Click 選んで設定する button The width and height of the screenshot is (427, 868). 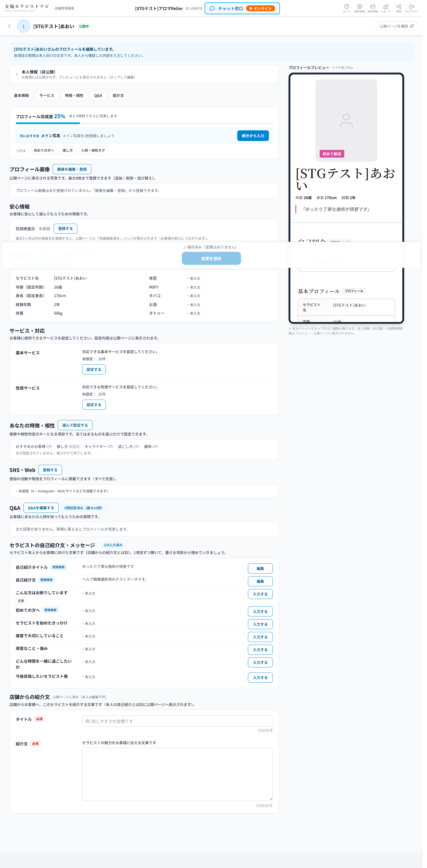click(x=75, y=425)
